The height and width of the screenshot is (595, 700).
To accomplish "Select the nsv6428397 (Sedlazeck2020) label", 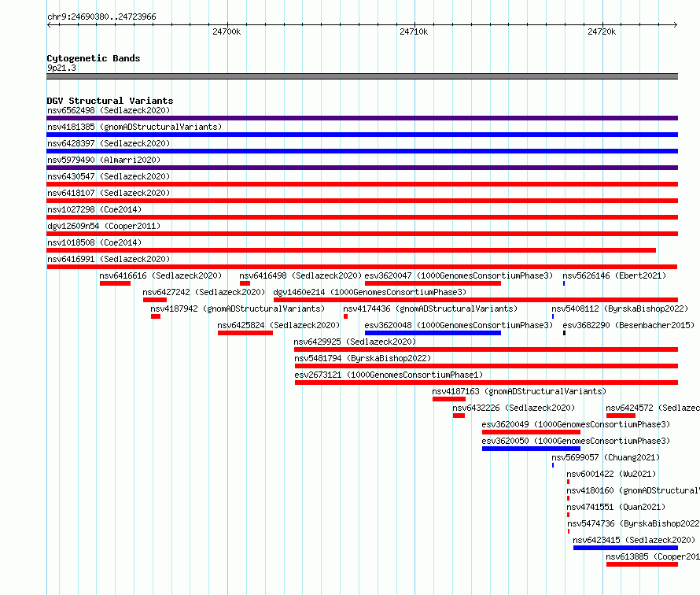I will [109, 143].
